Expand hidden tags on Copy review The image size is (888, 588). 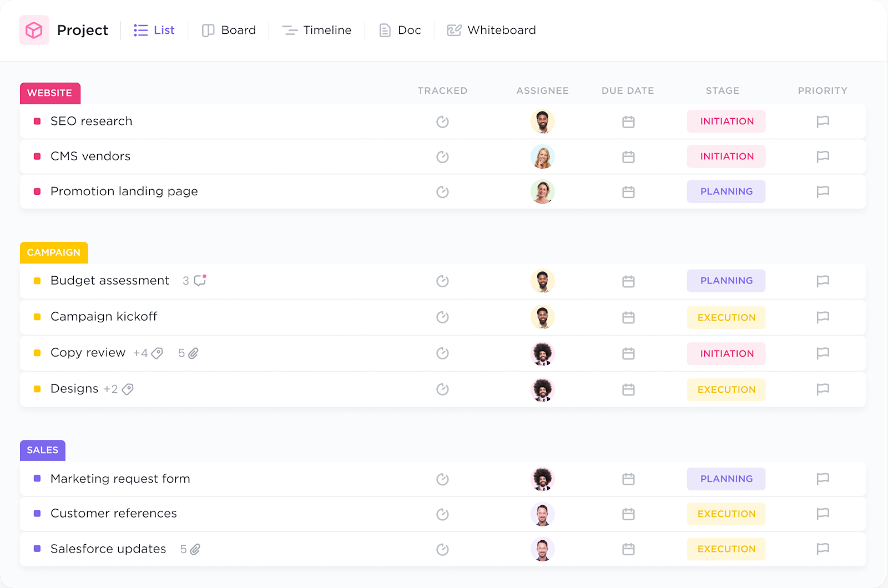(x=148, y=353)
